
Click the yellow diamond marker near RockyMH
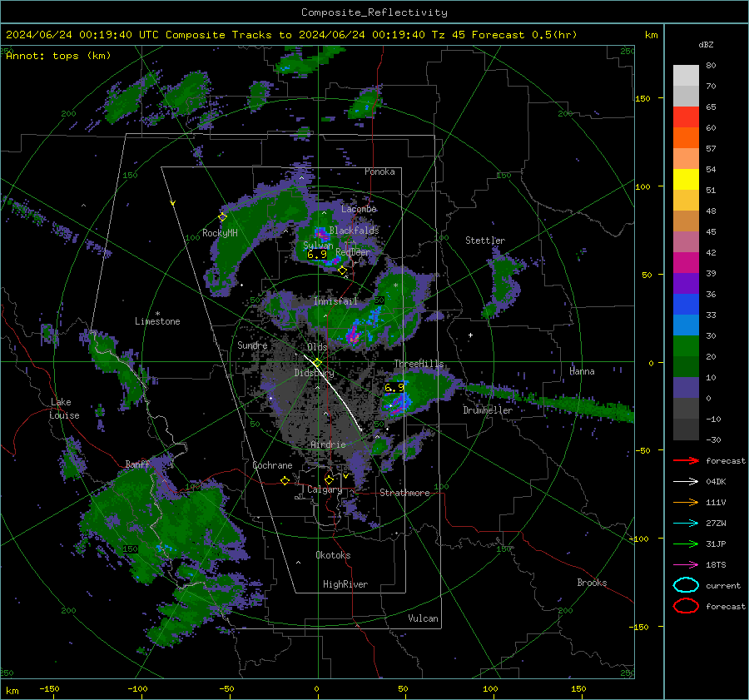point(222,217)
